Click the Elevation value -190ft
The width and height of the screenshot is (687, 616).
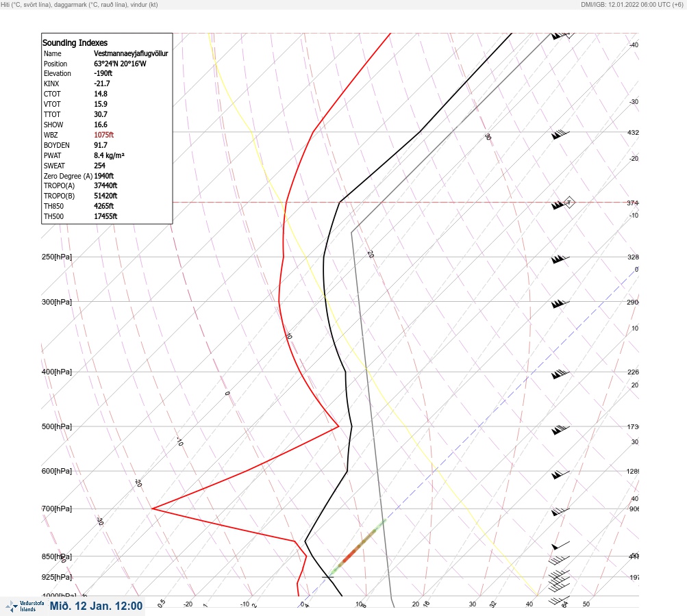[x=103, y=73]
